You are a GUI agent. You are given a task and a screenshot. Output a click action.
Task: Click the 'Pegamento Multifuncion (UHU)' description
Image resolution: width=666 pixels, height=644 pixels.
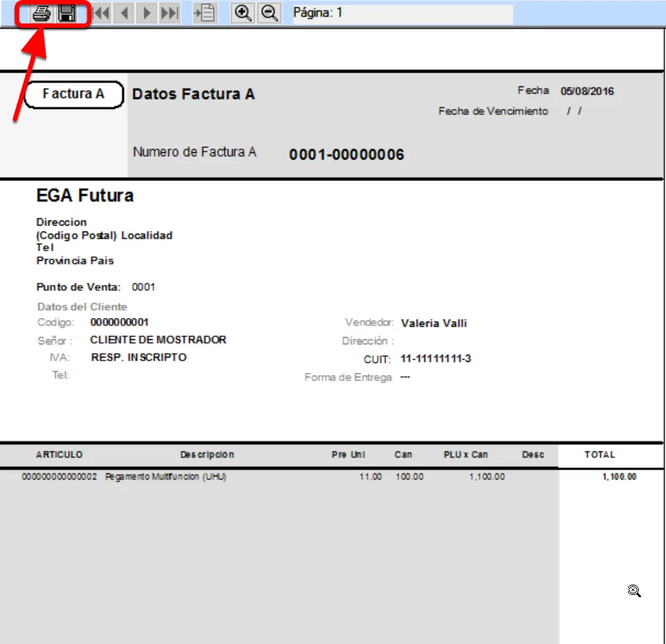pos(166,477)
